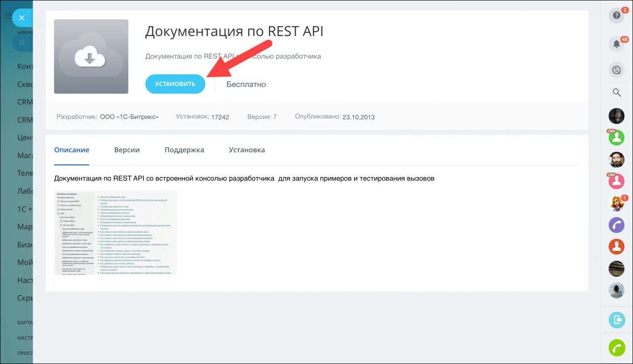Open the grey person photo avatar
Screen dimensions: 633x364
(617, 290)
